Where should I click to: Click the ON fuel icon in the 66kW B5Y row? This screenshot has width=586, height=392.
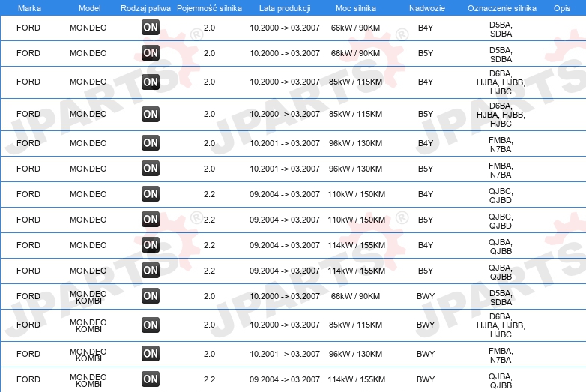(x=151, y=53)
